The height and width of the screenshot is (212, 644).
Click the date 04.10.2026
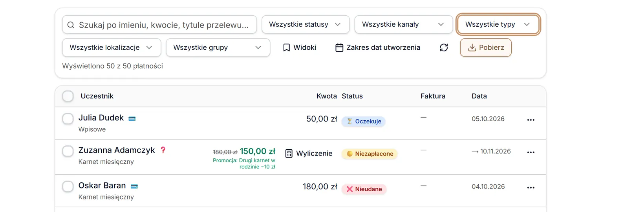coord(488,187)
